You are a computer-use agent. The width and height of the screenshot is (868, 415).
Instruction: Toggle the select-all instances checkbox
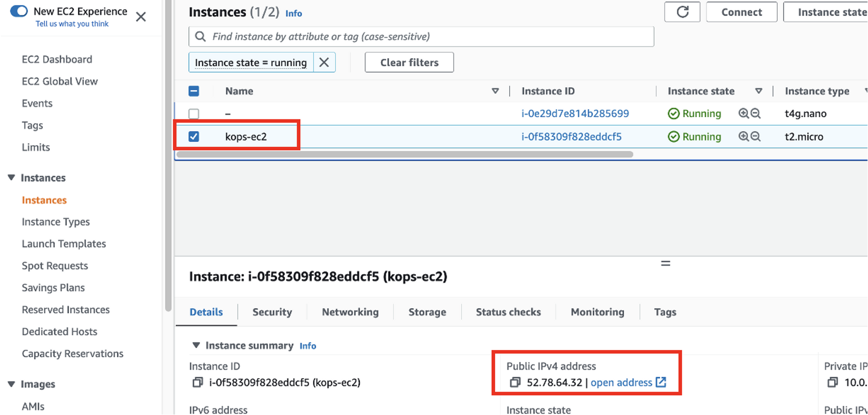click(x=194, y=91)
